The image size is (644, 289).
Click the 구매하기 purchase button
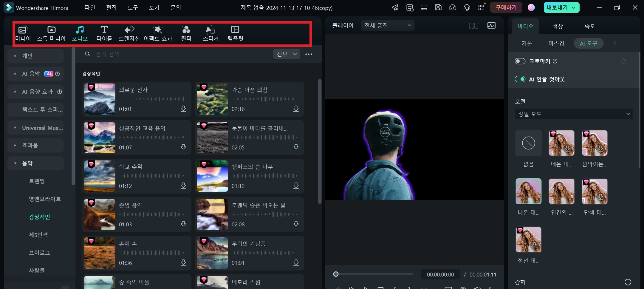click(x=506, y=7)
